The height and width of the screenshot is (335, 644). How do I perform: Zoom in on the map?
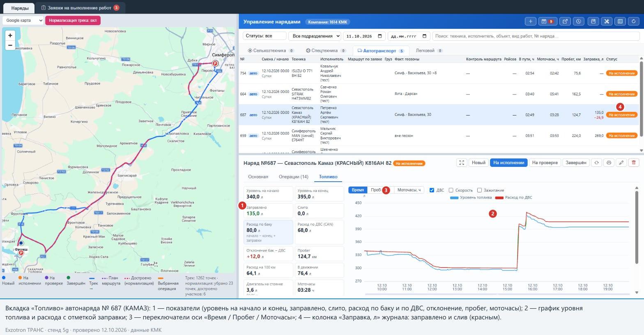coord(10,35)
